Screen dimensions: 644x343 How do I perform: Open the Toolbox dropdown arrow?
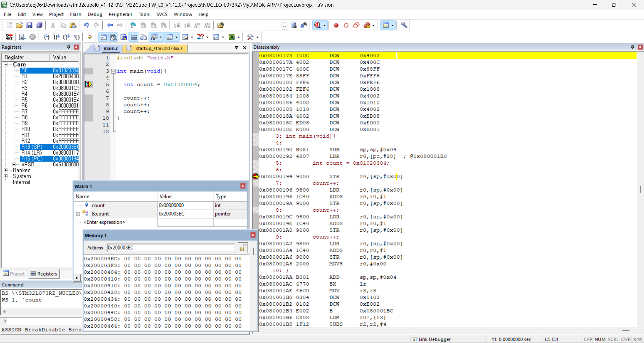(x=257, y=37)
